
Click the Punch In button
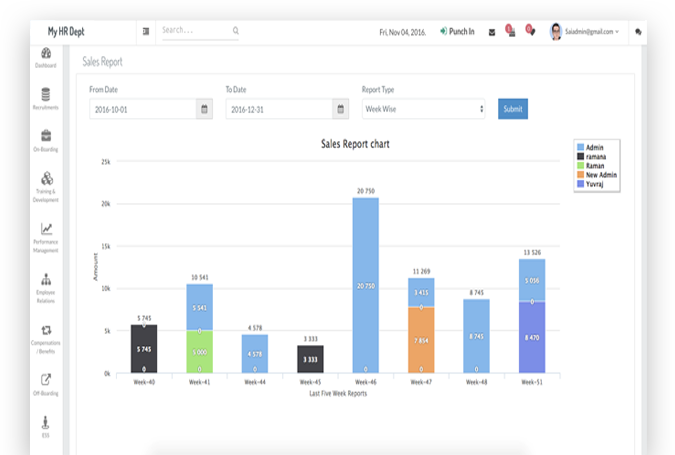coord(457,31)
